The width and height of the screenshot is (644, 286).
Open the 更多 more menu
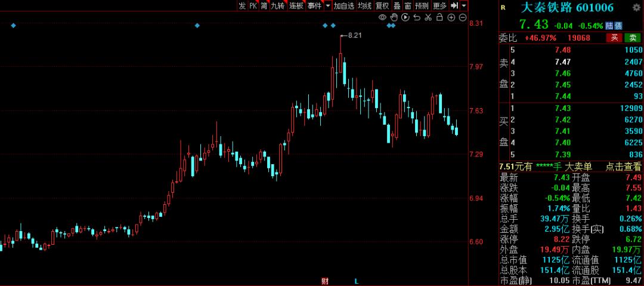[439, 5]
